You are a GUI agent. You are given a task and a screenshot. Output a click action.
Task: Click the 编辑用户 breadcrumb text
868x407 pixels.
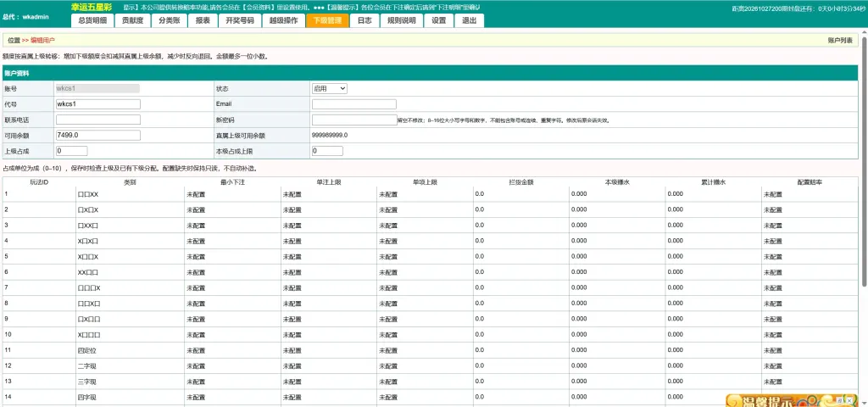point(42,41)
